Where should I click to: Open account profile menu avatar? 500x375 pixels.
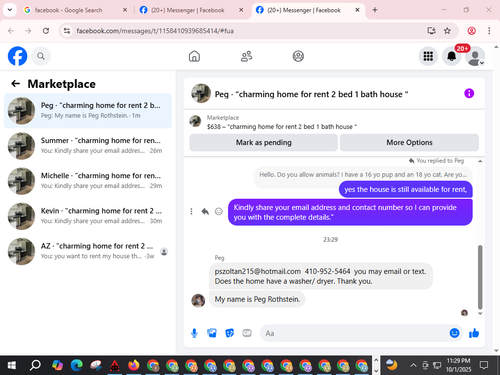coord(475,56)
